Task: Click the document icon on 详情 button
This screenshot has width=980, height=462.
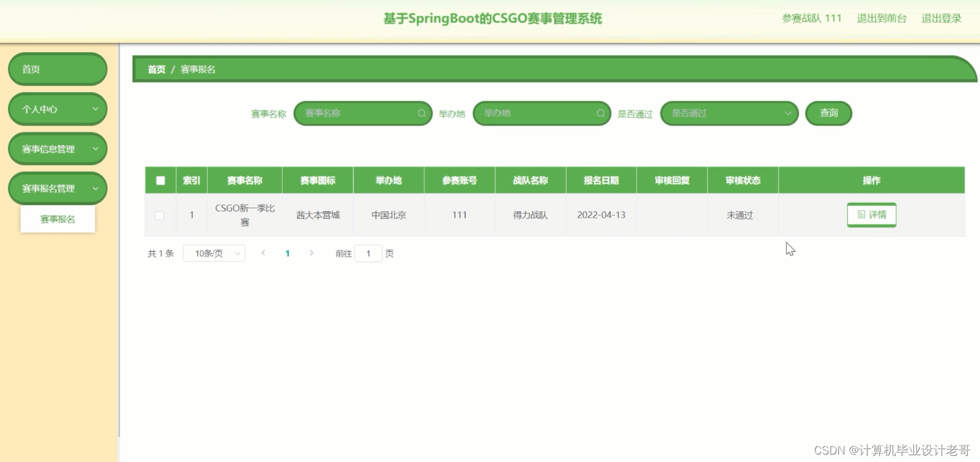Action: (x=861, y=215)
